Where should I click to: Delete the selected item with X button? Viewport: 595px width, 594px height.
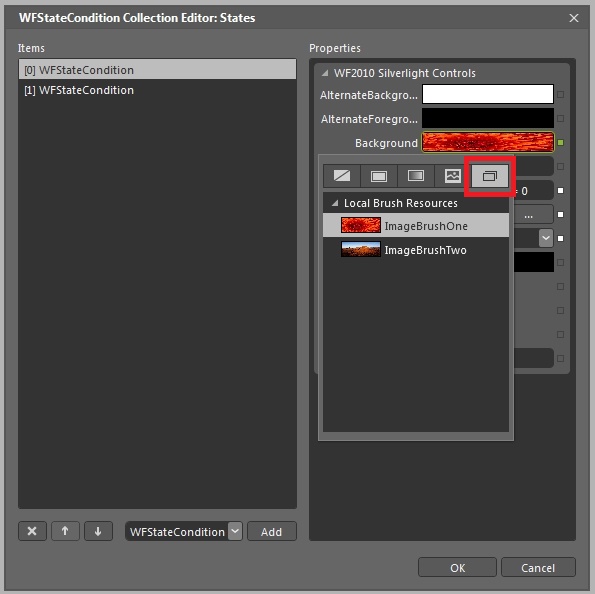click(x=32, y=531)
